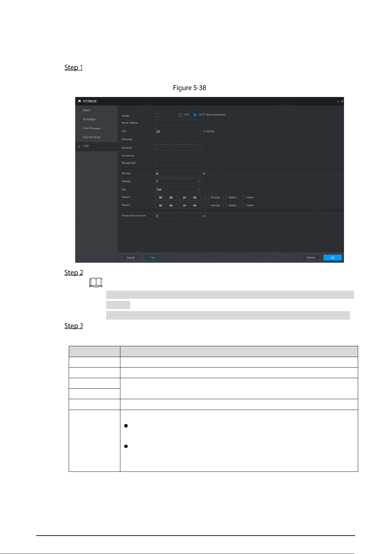Viewport: 392px width, 554px height.
Task: Click the note book icon under Step 2
Action: pyautogui.click(x=96, y=282)
